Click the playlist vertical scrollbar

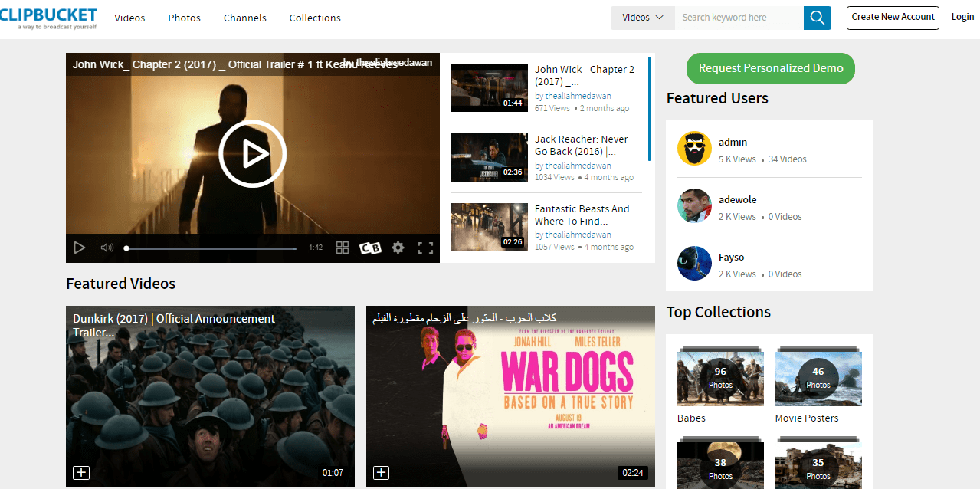(649, 109)
